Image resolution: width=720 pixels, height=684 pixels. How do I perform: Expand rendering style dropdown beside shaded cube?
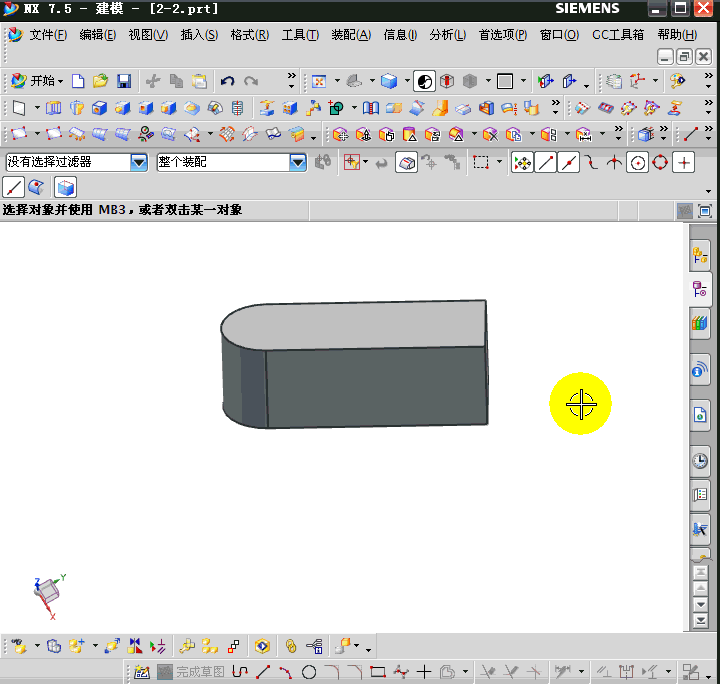[x=407, y=81]
